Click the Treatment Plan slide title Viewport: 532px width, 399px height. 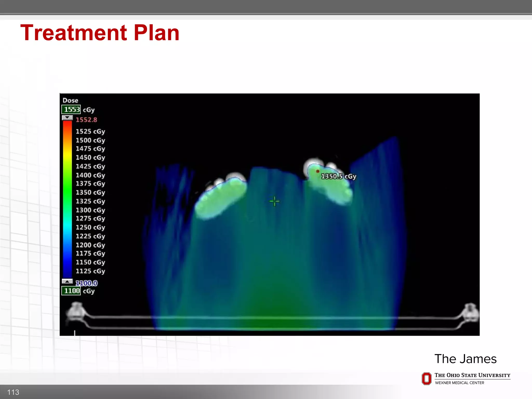click(100, 33)
